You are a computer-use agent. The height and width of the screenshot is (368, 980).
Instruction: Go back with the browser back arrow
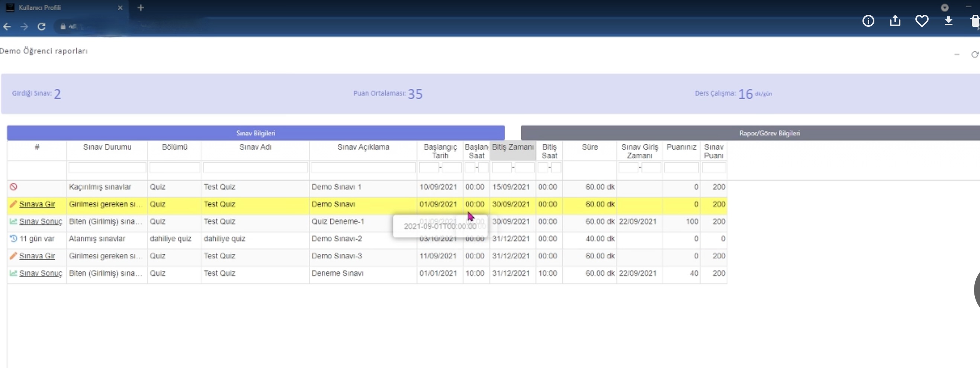[x=7, y=26]
